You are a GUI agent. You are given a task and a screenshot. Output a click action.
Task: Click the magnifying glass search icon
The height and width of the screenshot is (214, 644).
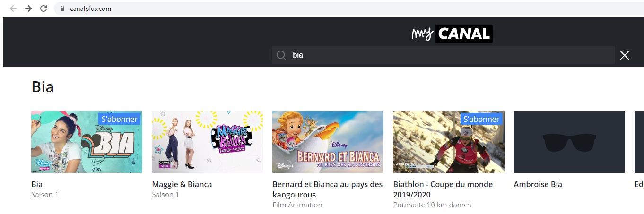pyautogui.click(x=281, y=55)
